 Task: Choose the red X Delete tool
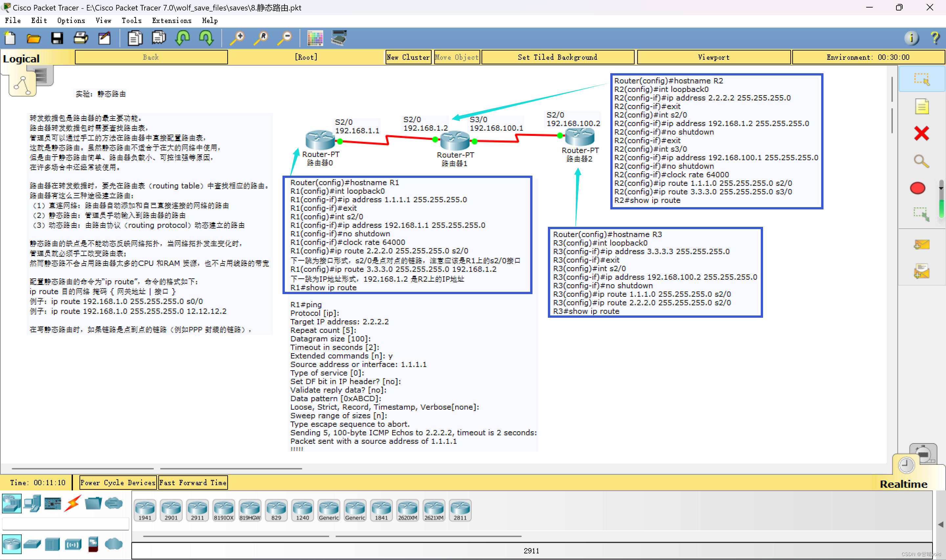coord(921,134)
